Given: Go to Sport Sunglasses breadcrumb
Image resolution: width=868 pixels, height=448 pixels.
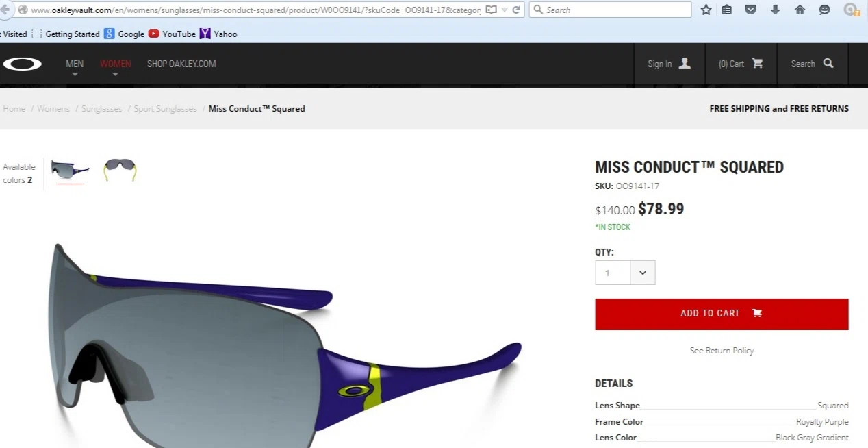Looking at the screenshot, I should (165, 108).
